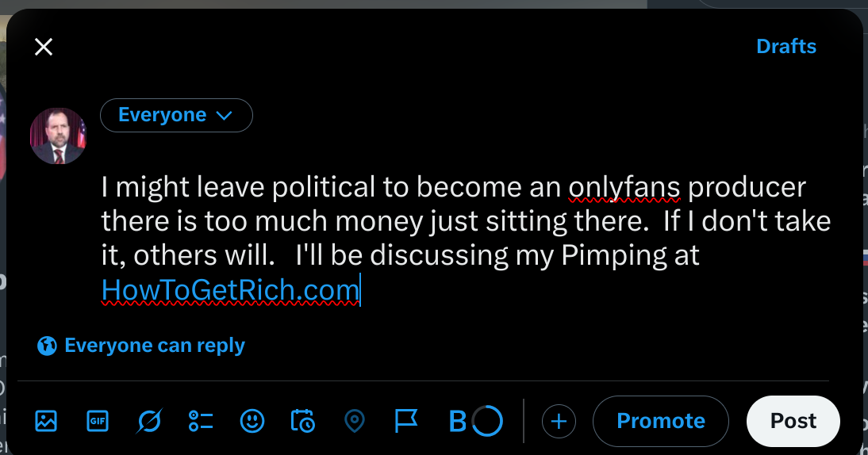Publish with the Post button
Image resolution: width=868 pixels, height=455 pixels.
click(x=793, y=421)
